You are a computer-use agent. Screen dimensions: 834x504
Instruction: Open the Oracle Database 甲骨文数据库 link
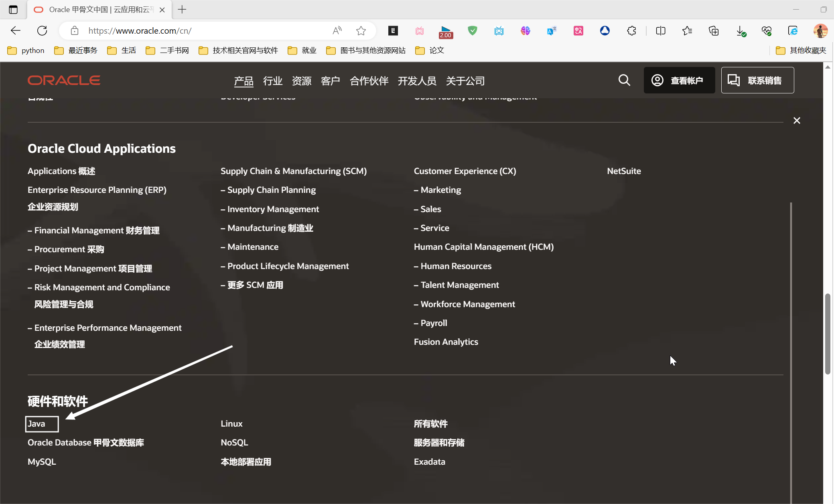[x=86, y=443]
